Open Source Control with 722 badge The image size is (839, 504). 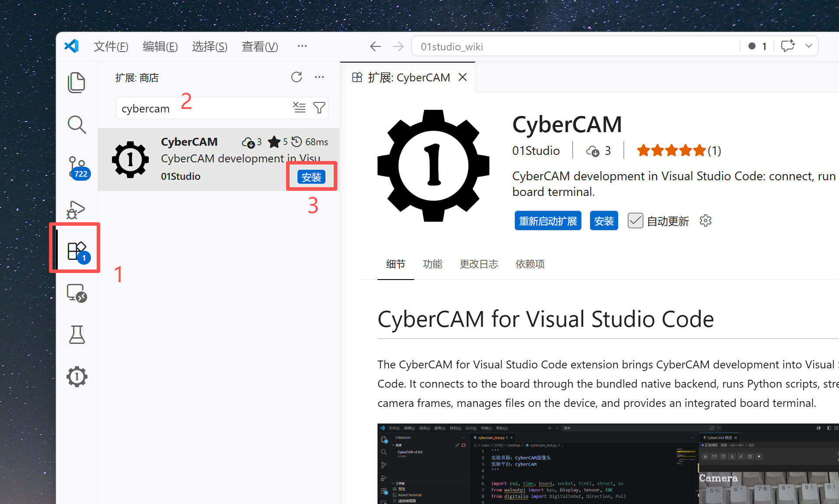tap(78, 168)
